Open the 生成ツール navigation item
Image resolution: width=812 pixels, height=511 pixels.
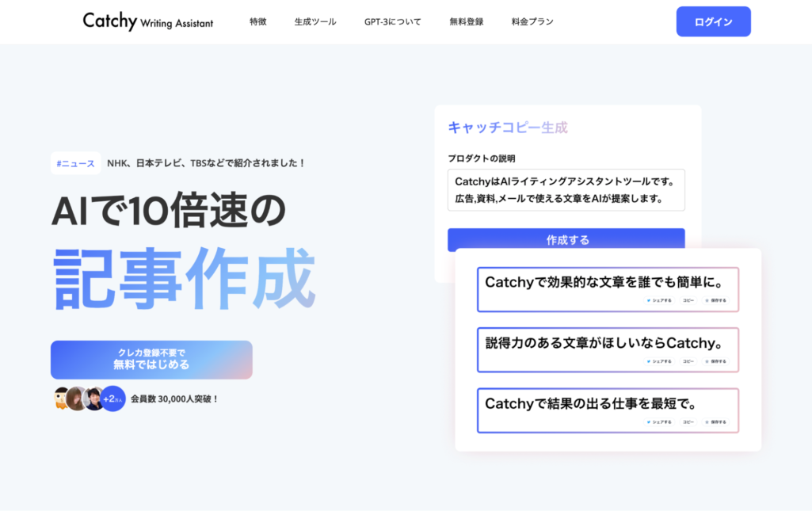315,21
